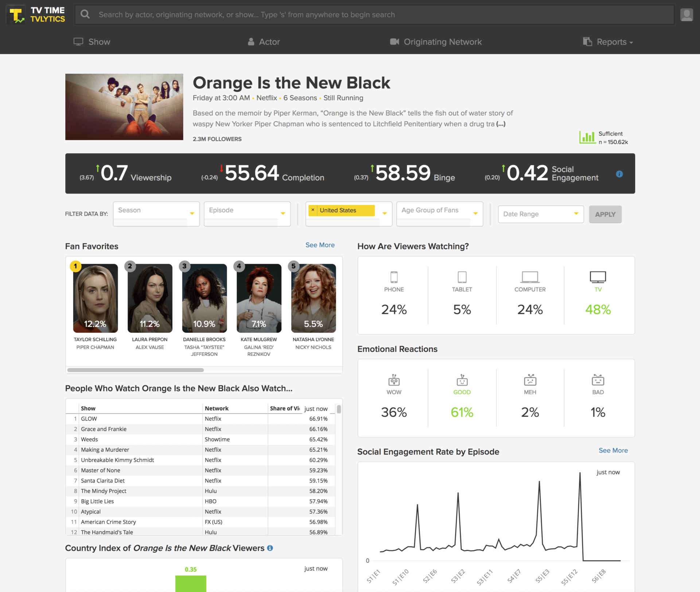
Task: Click the MEH reaction icon
Action: (530, 380)
